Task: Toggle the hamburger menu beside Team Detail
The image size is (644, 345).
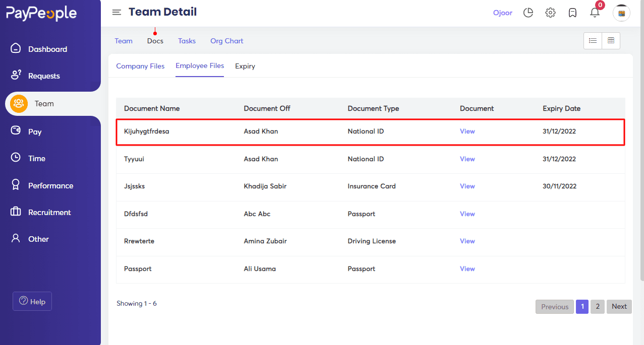Action: pyautogui.click(x=116, y=12)
